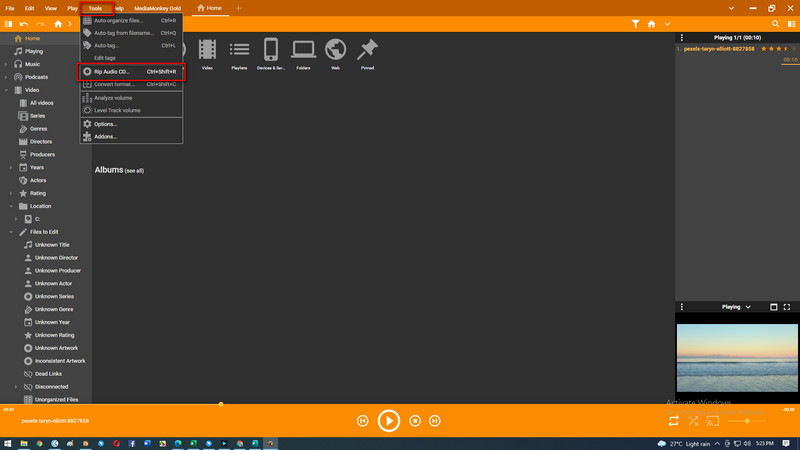Skip to next track
800x450 pixels.
tap(435, 421)
